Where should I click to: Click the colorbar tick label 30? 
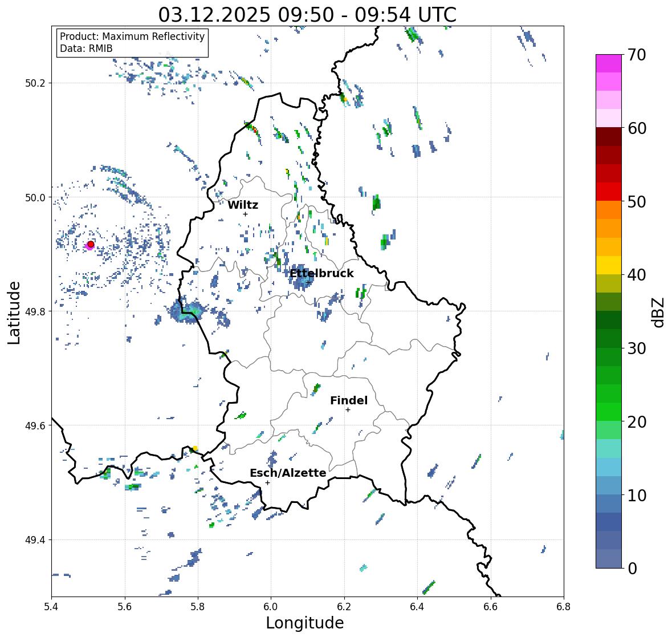[637, 348]
